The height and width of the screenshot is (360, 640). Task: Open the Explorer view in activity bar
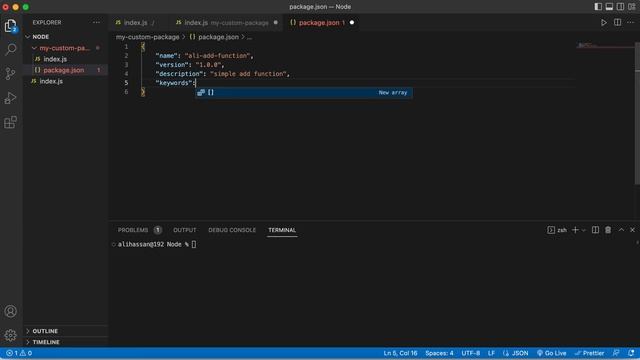tap(11, 26)
